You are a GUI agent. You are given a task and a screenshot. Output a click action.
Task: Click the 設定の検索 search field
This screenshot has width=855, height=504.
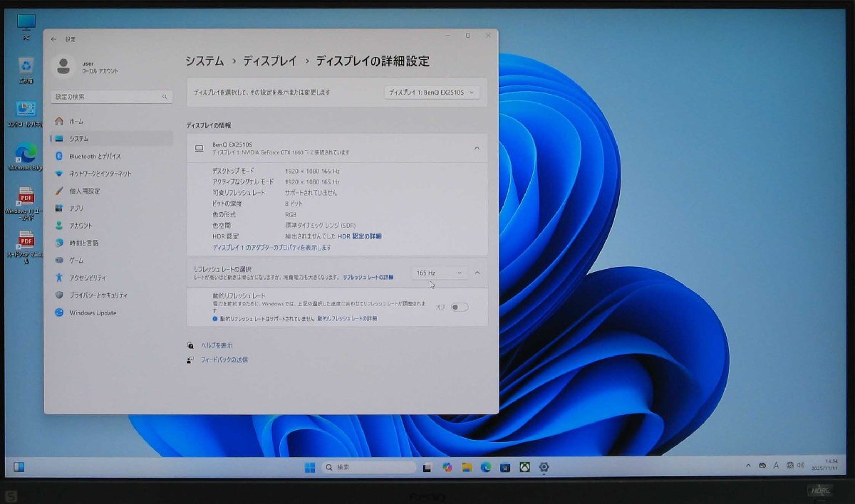tap(110, 96)
